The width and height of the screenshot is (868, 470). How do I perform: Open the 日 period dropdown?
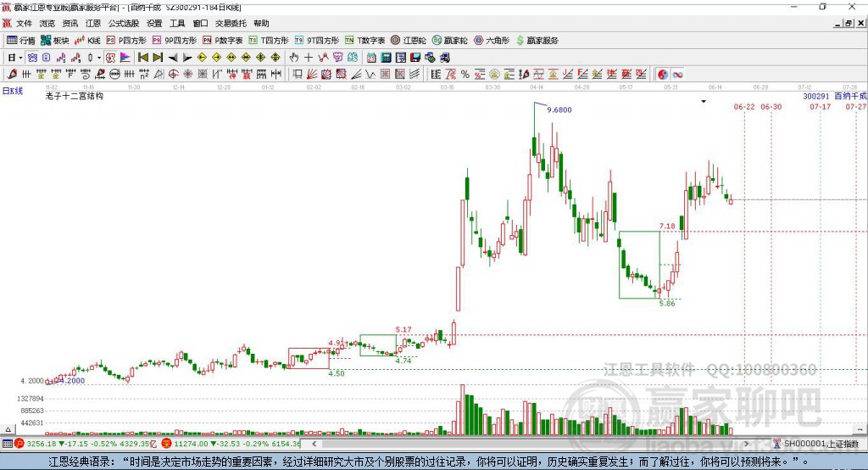click(x=14, y=58)
